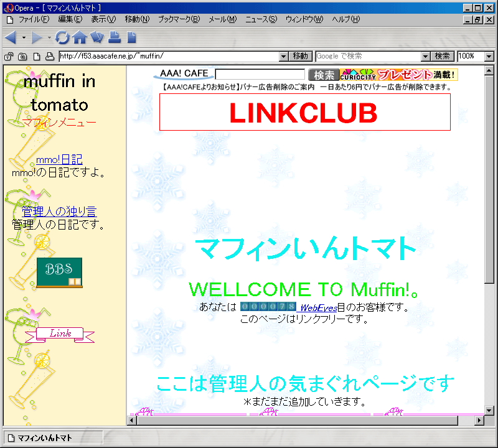Click the Reload page icon
The width and height of the screenshot is (498, 448).
click(62, 37)
